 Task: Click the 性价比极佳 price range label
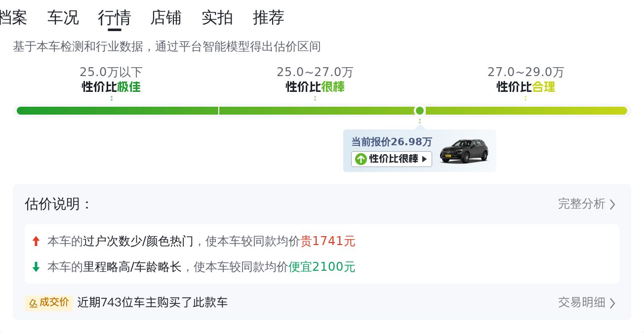coord(111,87)
